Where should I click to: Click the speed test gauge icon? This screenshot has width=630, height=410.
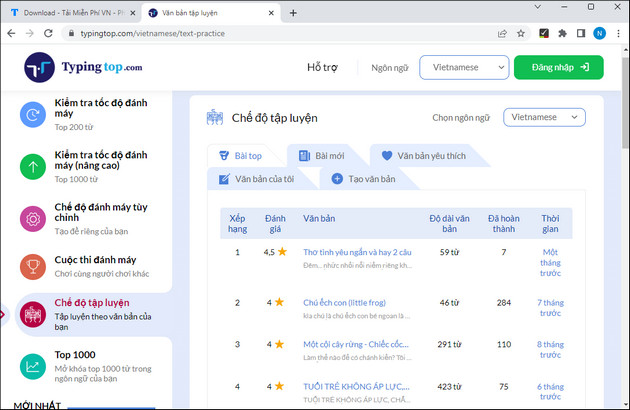[x=33, y=115]
